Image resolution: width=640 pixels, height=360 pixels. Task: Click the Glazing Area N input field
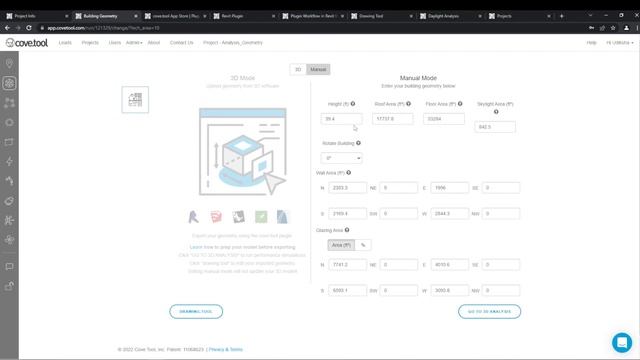(x=347, y=264)
